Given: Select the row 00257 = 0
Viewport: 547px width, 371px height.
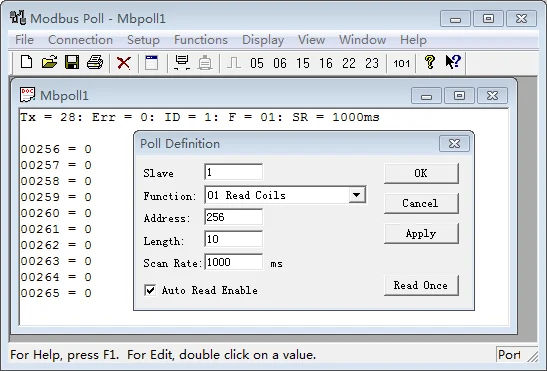Looking at the screenshot, I should point(56,165).
